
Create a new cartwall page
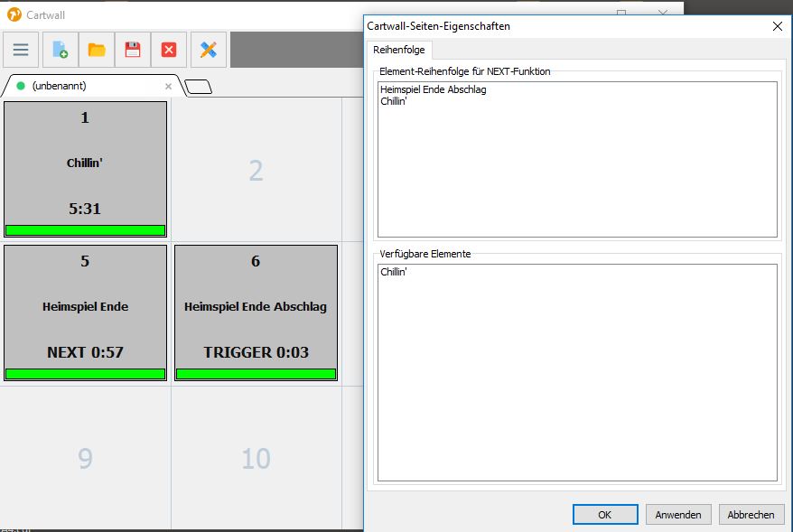pos(60,50)
